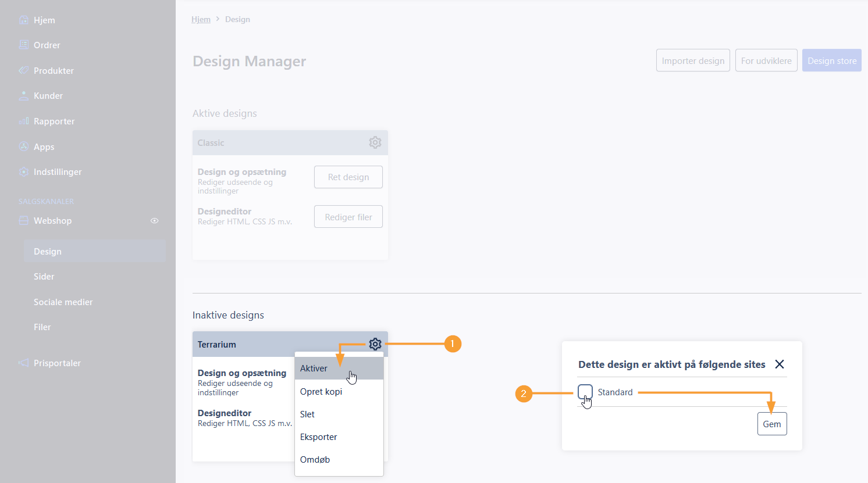The image size is (868, 483).
Task: Click the Rapporter chart icon
Action: 23,121
